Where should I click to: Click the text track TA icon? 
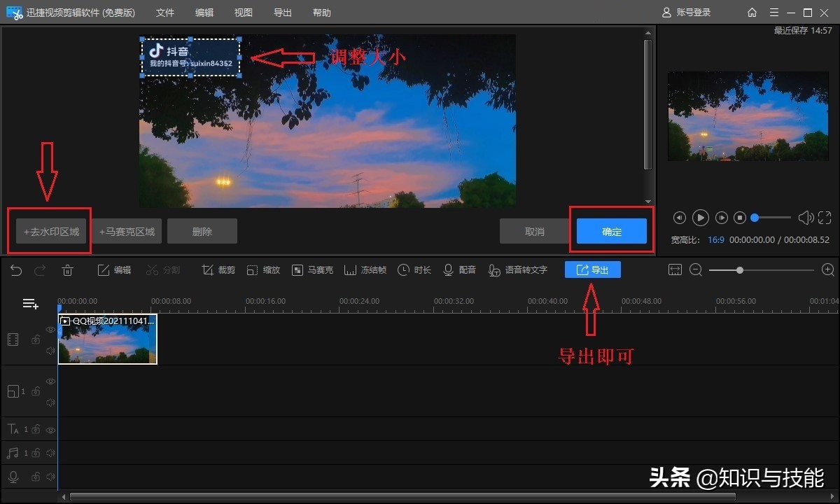coord(13,429)
